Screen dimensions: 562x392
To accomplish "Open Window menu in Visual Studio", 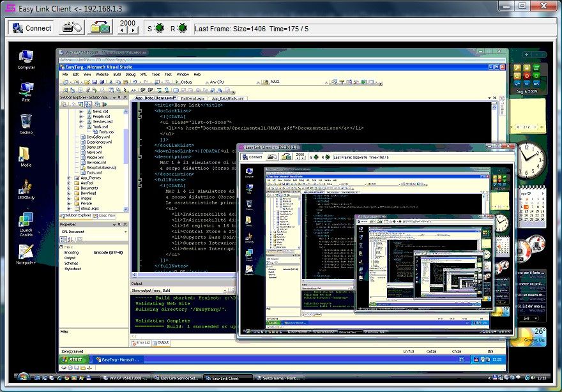I will tap(183, 75).
